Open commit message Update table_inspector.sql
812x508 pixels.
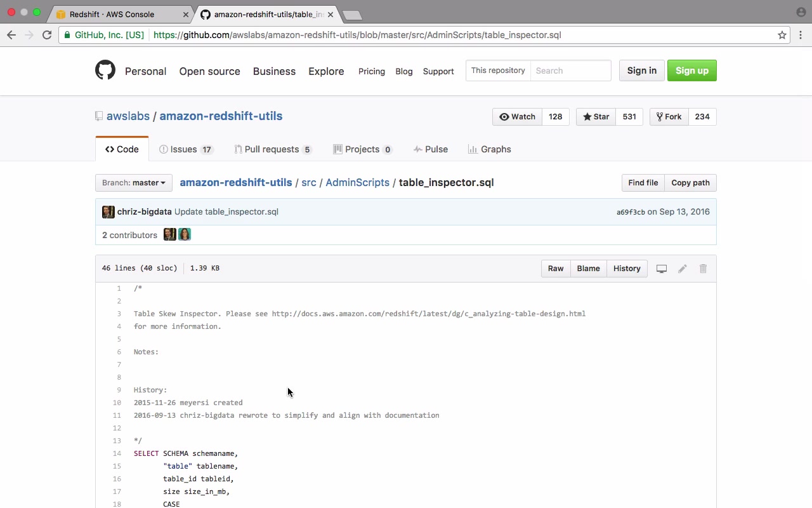[226, 211]
